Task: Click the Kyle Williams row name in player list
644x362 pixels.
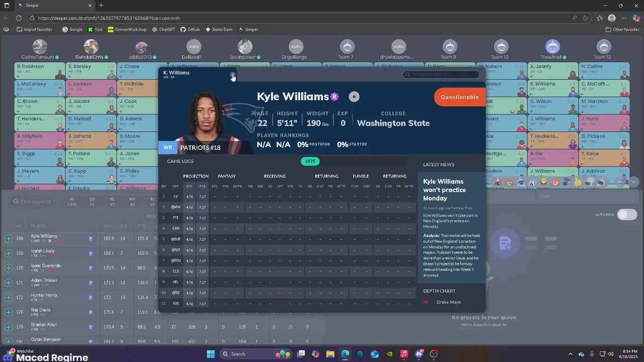Action: point(44,236)
